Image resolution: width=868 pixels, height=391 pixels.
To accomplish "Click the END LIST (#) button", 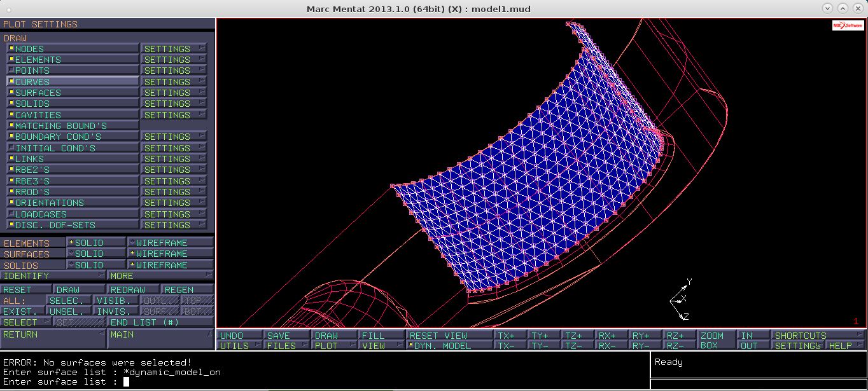I will [x=160, y=322].
